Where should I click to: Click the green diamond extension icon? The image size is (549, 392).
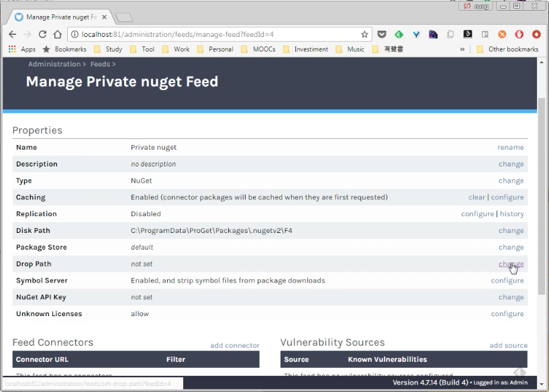[399, 34]
